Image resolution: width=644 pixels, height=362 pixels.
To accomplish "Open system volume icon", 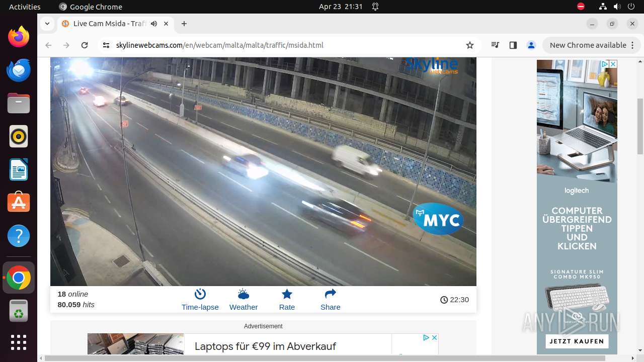I will coord(617,7).
